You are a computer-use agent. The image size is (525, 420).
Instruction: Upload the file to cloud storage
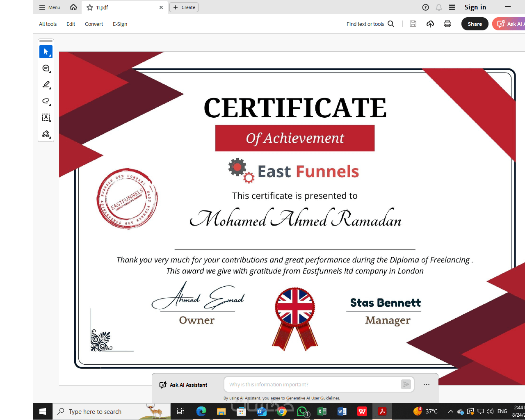[430, 24]
